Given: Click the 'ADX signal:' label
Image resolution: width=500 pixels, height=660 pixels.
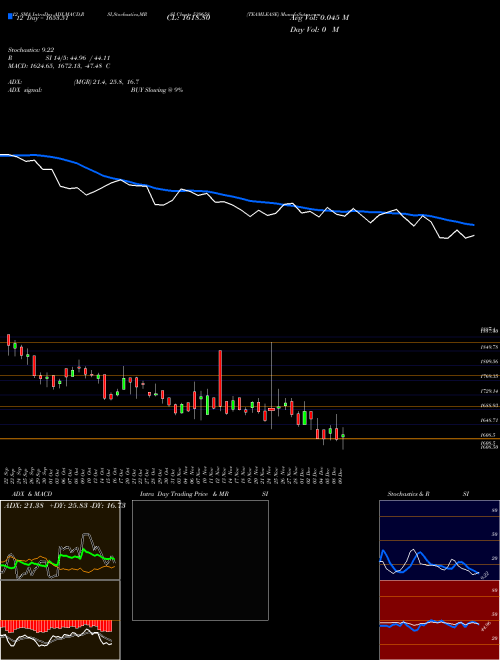Looking at the screenshot, I should pos(25,90).
